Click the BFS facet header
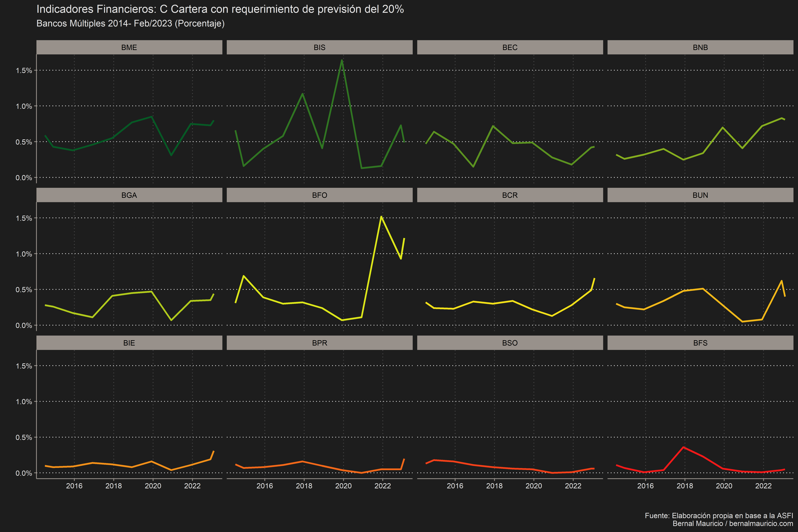This screenshot has width=798, height=532. tap(700, 343)
